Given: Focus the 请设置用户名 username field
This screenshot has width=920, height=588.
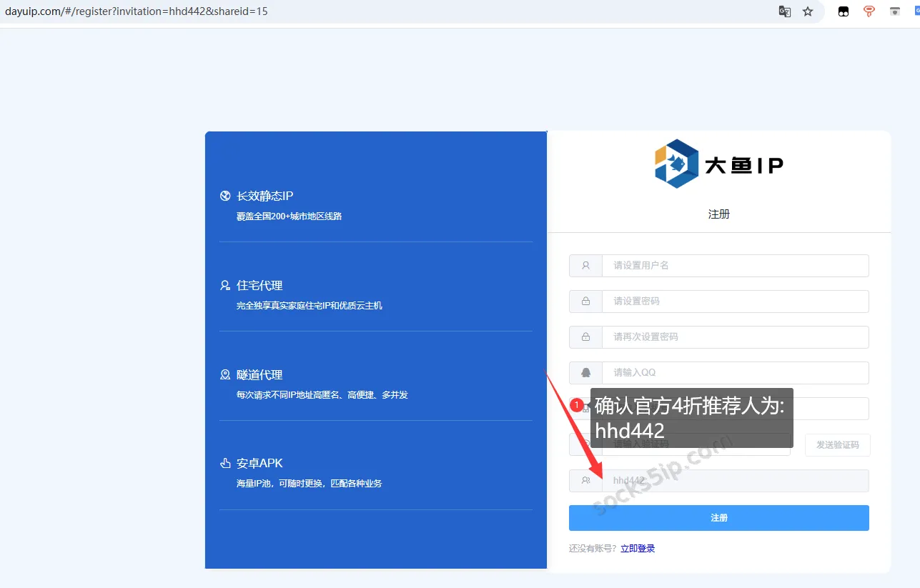Looking at the screenshot, I should coord(736,265).
